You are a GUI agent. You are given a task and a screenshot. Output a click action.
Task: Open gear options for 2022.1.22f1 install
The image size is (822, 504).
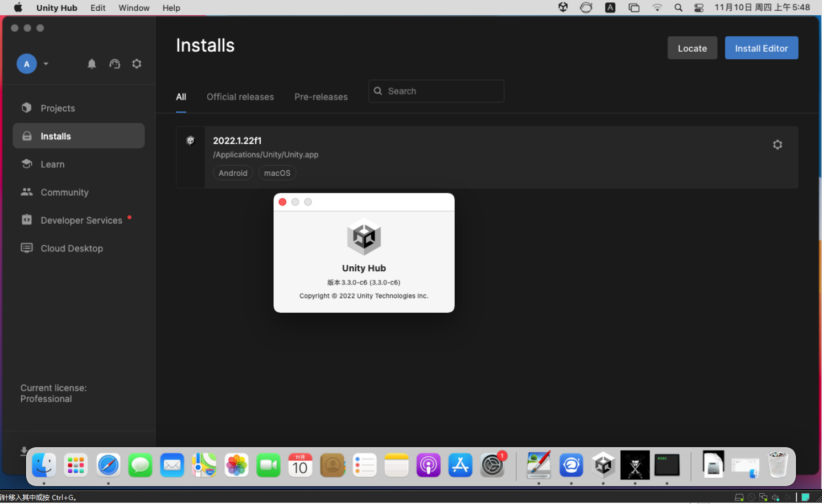pyautogui.click(x=778, y=144)
